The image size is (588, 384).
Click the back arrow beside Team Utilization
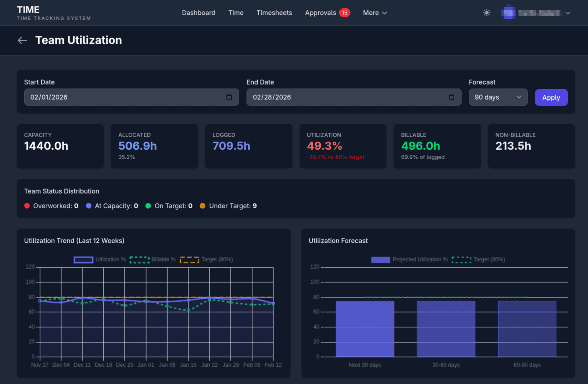click(22, 40)
